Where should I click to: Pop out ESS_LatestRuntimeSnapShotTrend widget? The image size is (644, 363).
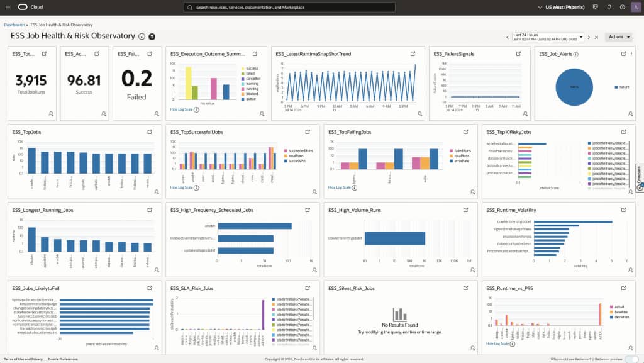click(413, 54)
